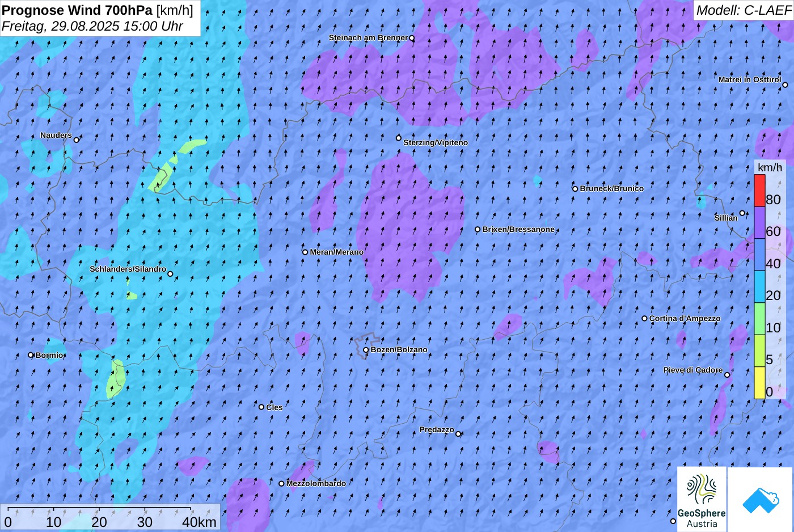Click the red 80 km/h legend color

(759, 191)
